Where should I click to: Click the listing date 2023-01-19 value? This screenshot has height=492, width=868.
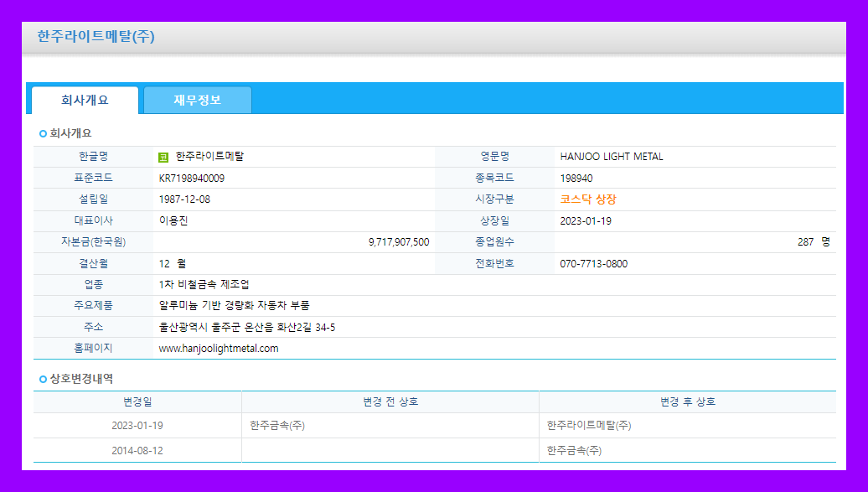point(586,221)
